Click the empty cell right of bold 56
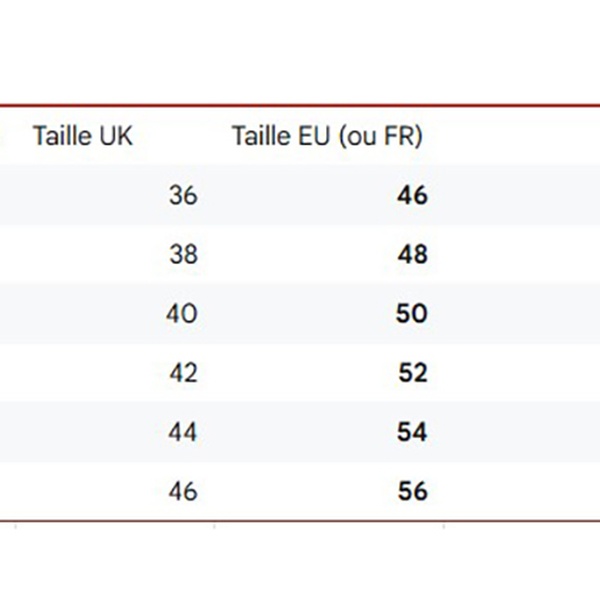This screenshot has height=600, width=600. pos(520,491)
